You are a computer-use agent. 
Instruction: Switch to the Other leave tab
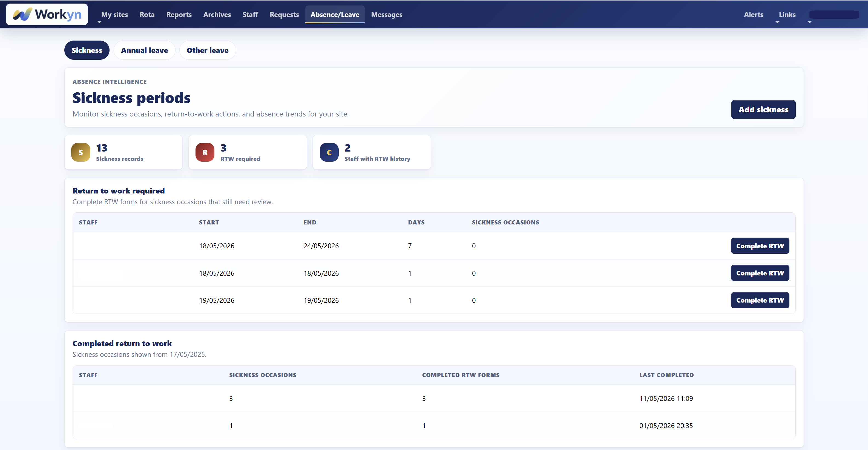coord(207,50)
